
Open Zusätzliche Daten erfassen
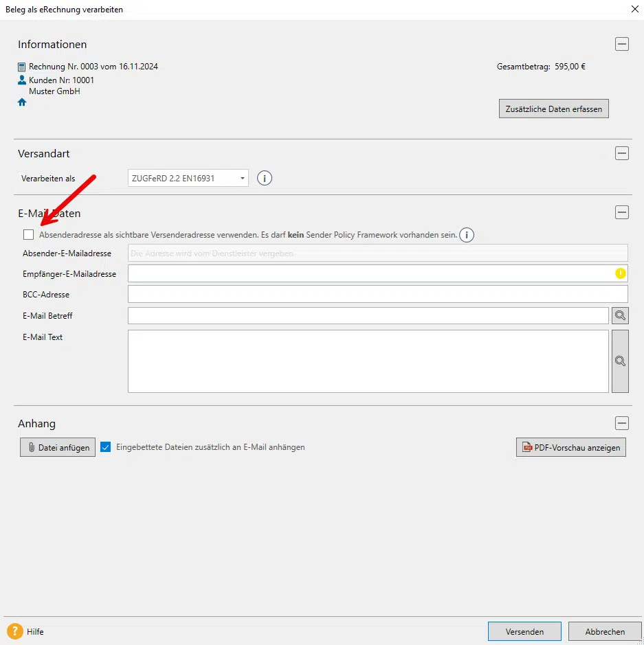click(553, 108)
